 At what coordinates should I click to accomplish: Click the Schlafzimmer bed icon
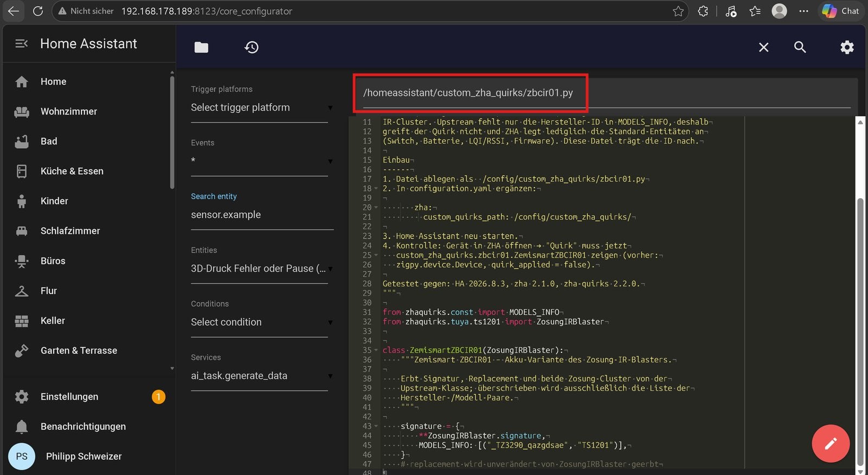[22, 231]
